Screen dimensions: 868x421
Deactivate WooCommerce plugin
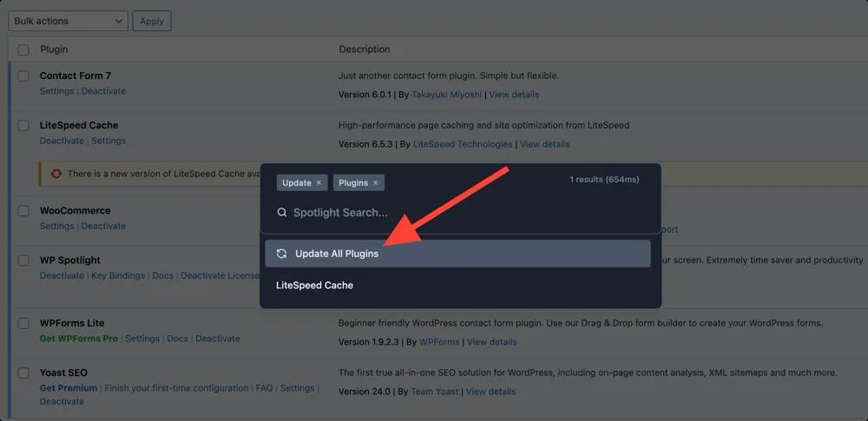click(103, 226)
